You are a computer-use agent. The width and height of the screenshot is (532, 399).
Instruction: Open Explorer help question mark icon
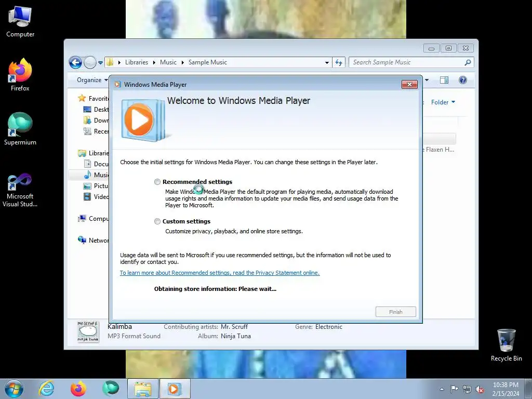[x=463, y=80]
